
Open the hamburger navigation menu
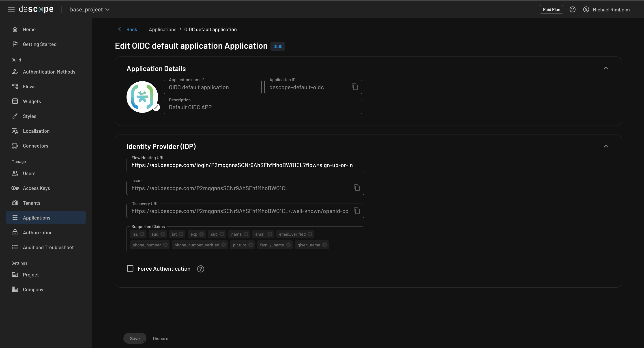11,9
